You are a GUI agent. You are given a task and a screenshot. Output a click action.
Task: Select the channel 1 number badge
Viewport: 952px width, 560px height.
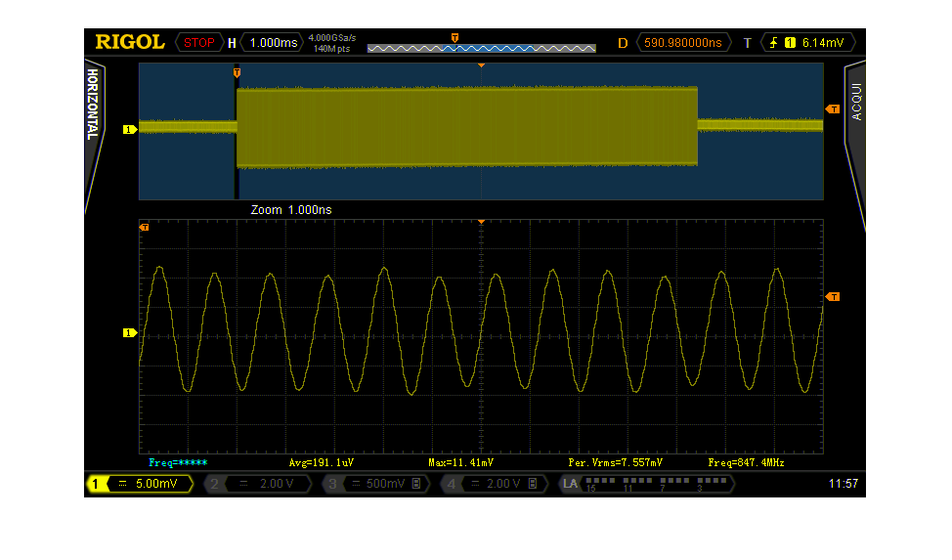click(96, 484)
